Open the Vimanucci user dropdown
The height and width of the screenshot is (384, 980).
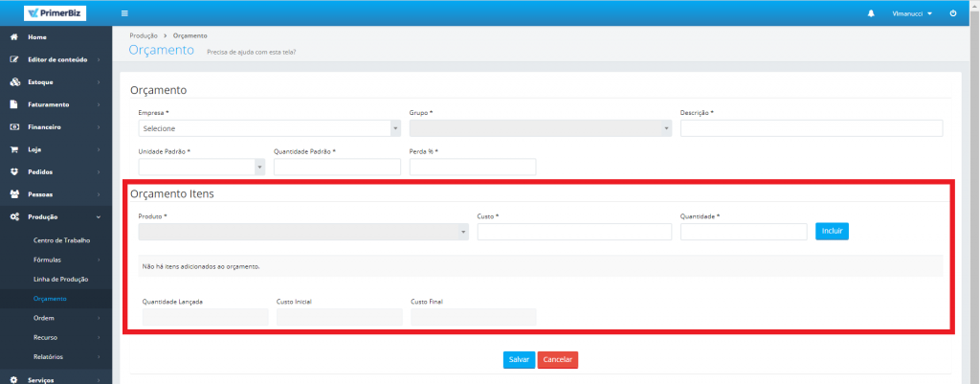(x=912, y=13)
